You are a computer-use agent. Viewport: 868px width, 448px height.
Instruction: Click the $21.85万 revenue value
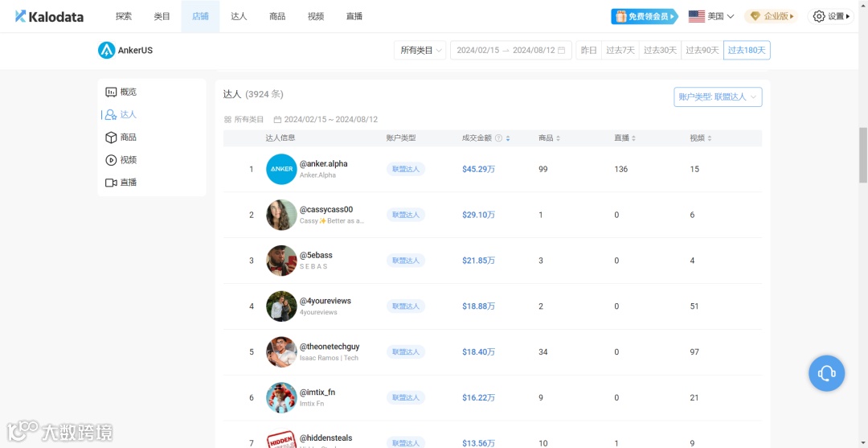(479, 261)
